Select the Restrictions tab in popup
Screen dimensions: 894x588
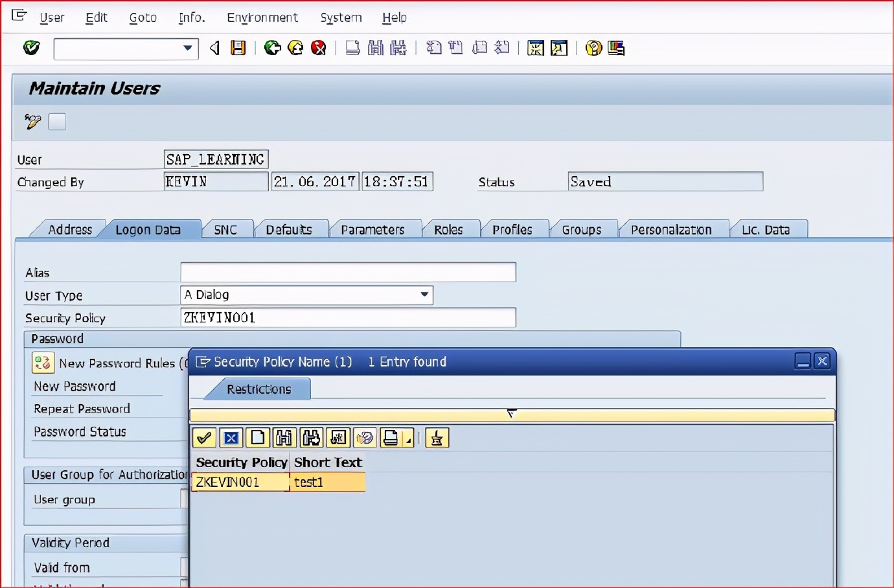tap(258, 389)
